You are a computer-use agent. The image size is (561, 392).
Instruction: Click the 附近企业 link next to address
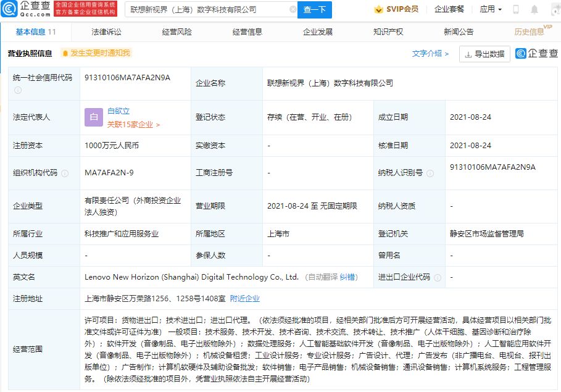click(x=245, y=298)
